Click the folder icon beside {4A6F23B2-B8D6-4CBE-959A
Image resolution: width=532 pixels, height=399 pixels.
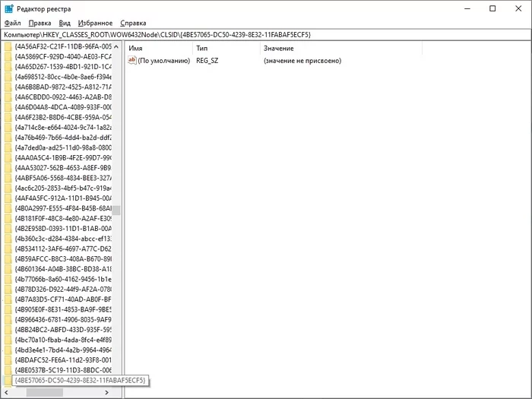click(x=8, y=117)
